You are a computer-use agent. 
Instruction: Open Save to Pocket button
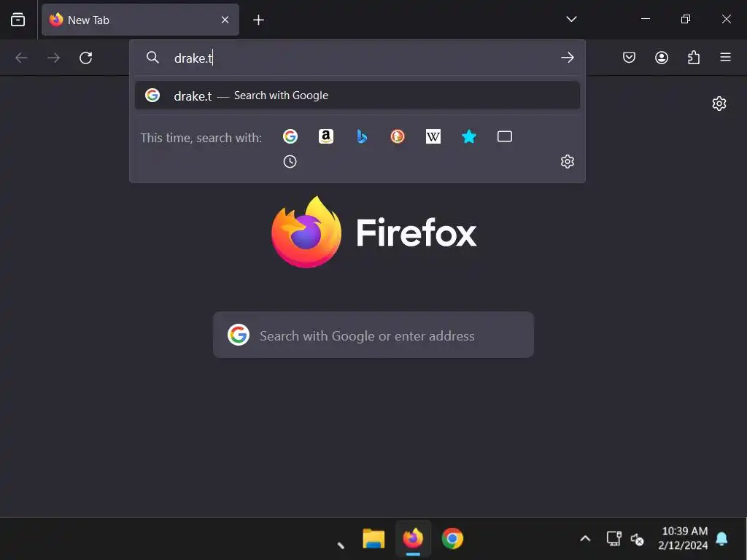[629, 58]
